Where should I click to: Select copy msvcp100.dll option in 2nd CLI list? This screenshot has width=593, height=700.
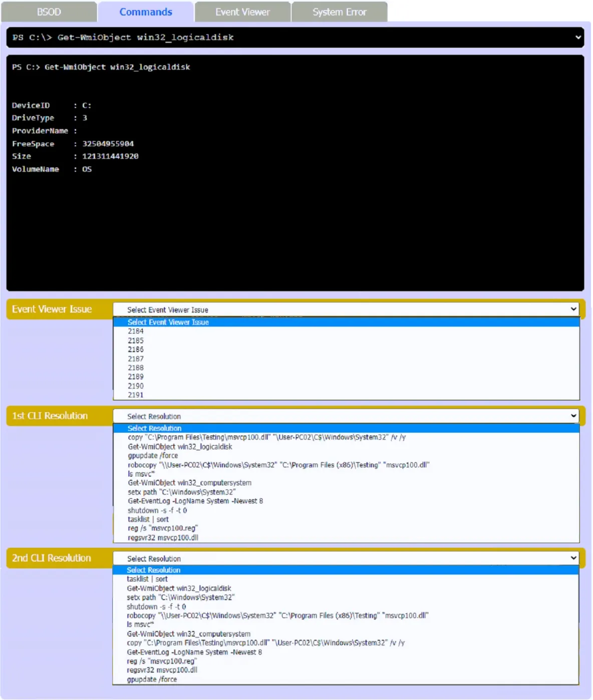point(346,643)
